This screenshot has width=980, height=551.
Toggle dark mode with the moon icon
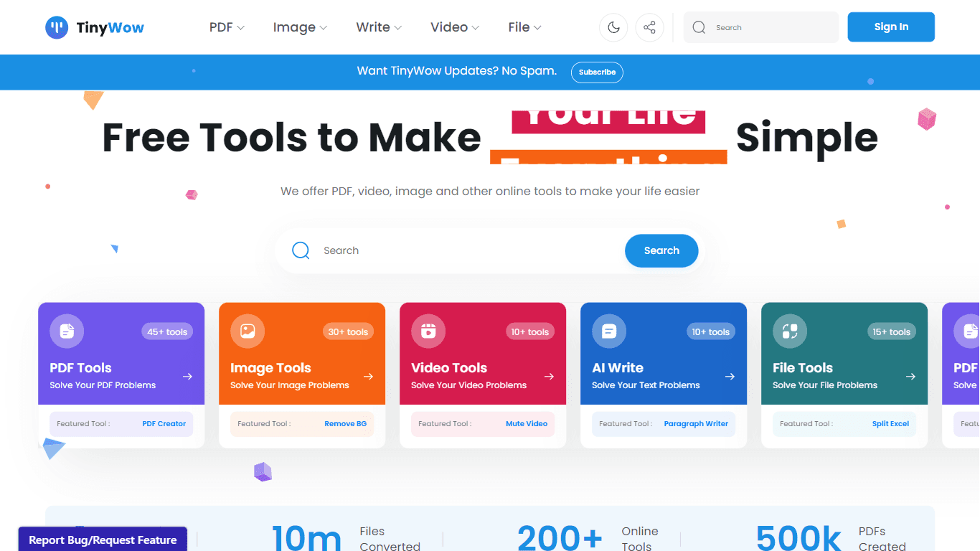pos(613,27)
